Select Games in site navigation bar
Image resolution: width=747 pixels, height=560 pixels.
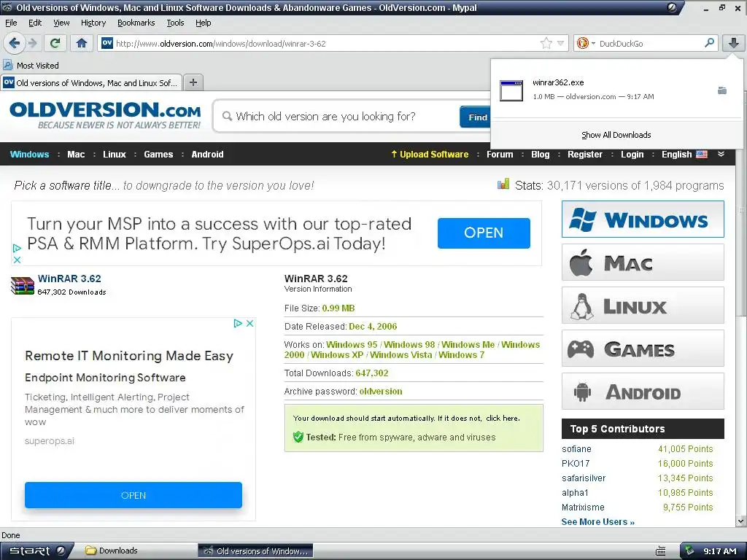pos(158,155)
